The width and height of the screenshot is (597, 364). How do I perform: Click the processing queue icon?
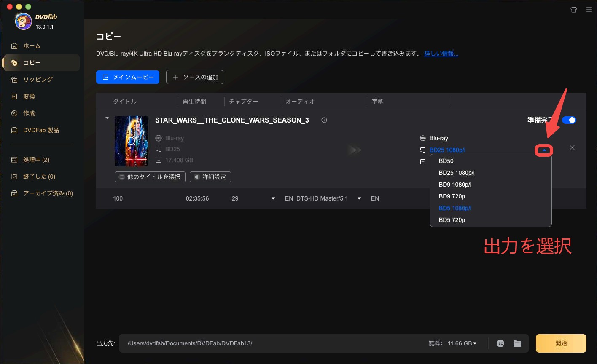click(x=14, y=160)
